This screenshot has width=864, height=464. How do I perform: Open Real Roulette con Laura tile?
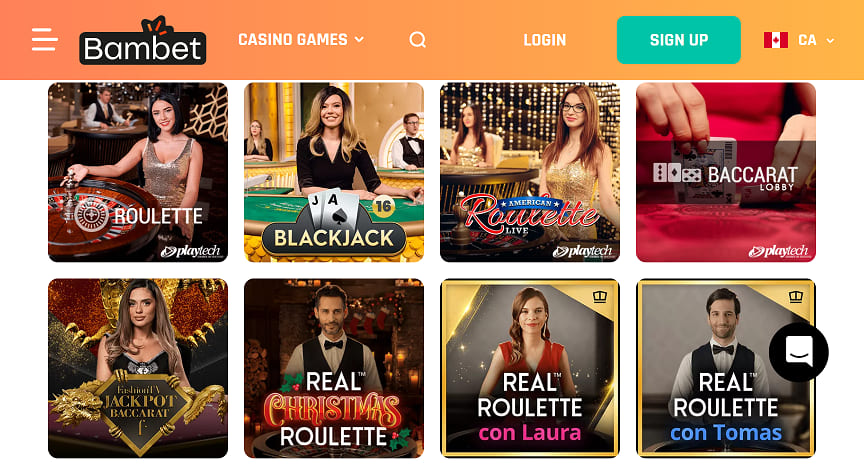coord(530,368)
